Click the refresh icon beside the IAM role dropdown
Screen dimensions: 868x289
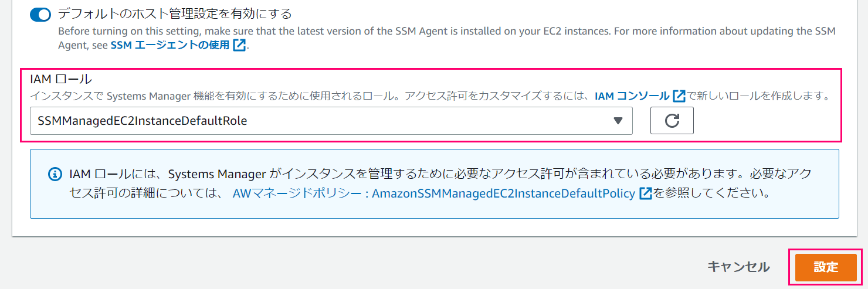click(672, 121)
